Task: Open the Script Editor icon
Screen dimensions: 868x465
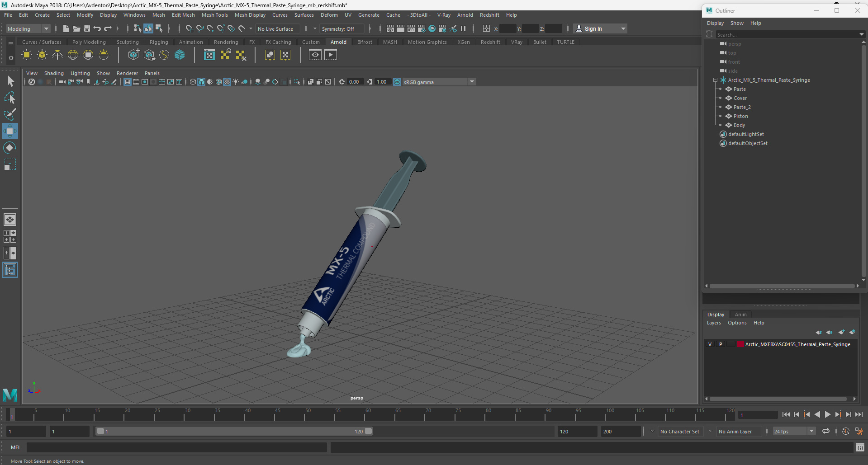Action: tap(860, 447)
